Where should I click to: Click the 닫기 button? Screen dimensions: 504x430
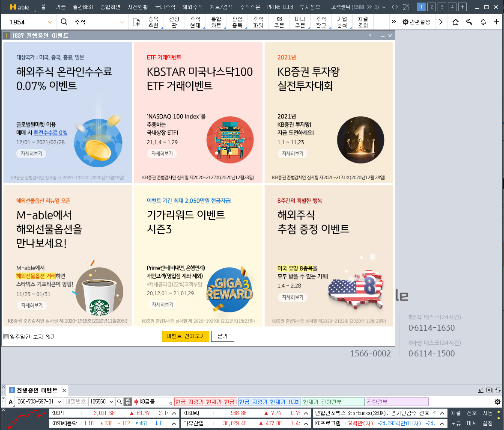click(222, 336)
